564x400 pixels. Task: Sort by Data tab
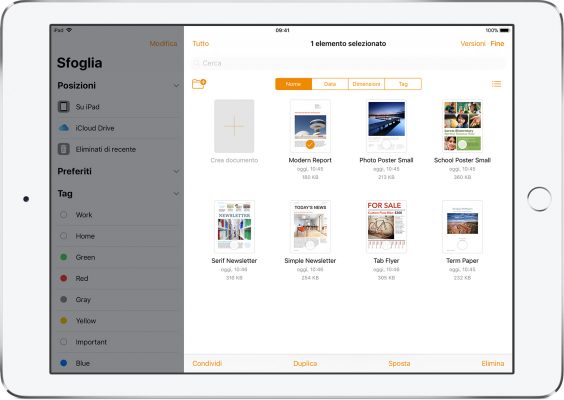tap(330, 84)
